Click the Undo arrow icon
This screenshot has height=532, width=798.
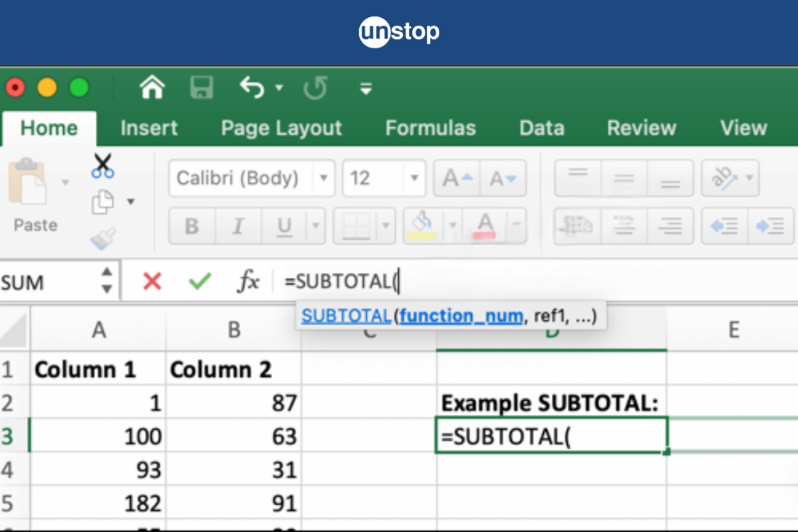pyautogui.click(x=252, y=87)
